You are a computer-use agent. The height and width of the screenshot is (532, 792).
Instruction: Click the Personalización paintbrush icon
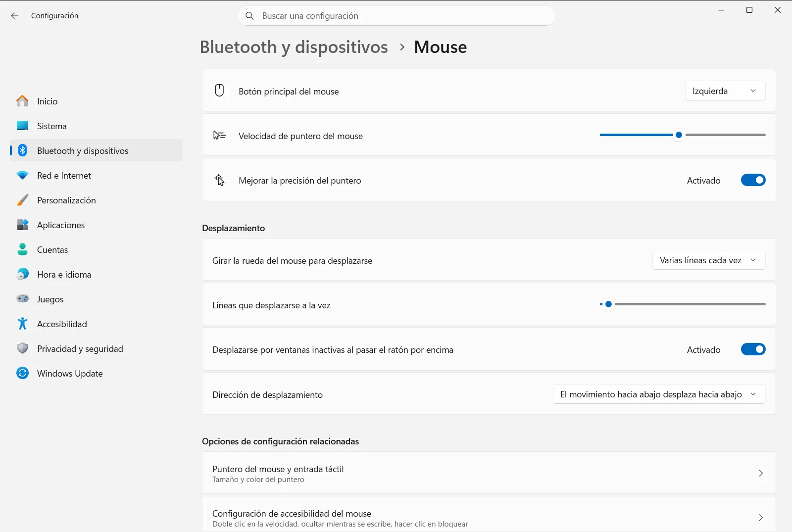click(22, 200)
